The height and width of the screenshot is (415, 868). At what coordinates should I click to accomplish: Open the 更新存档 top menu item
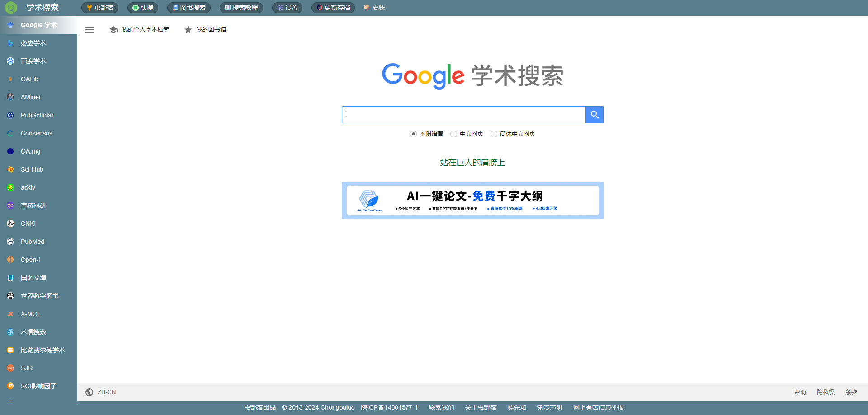tap(333, 8)
